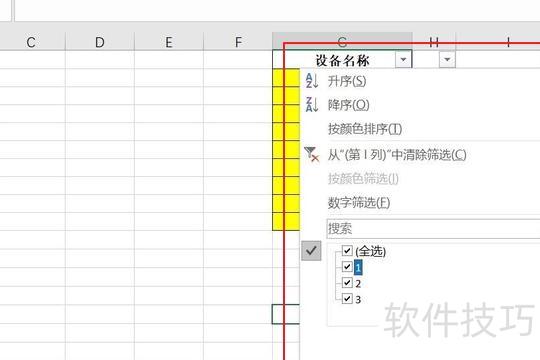Toggle the (全选) checkbox
540x360 pixels.
tap(347, 250)
